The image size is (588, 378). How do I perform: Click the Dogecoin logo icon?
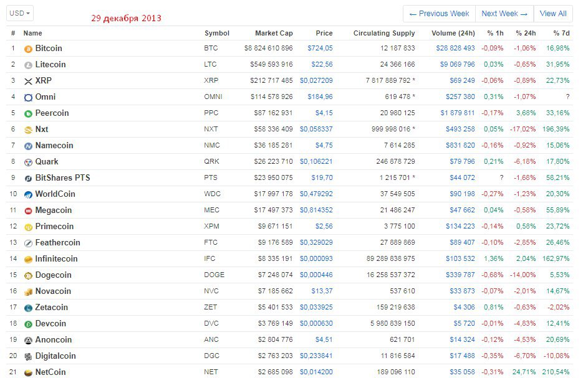[28, 275]
